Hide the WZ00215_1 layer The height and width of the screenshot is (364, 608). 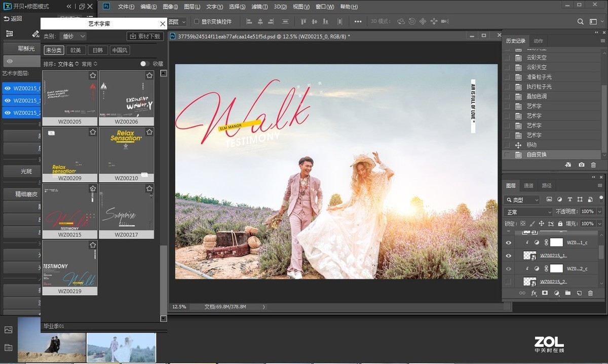point(508,256)
